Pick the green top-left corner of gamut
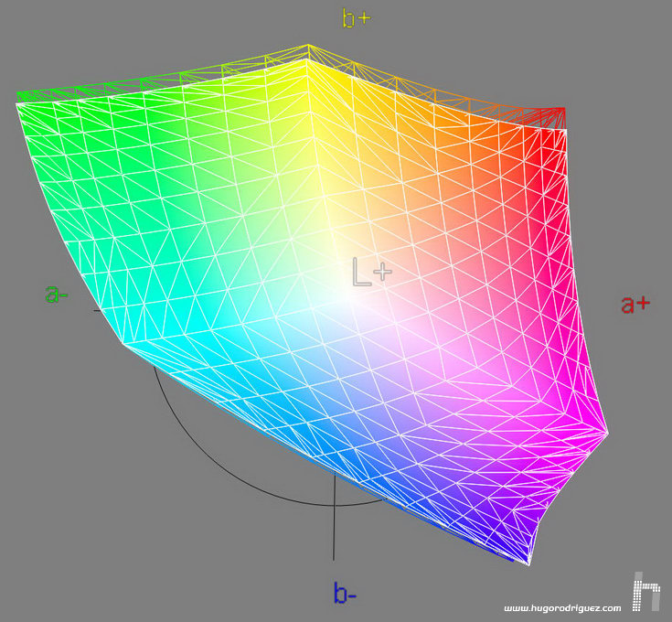The width and height of the screenshot is (672, 622). (18, 102)
